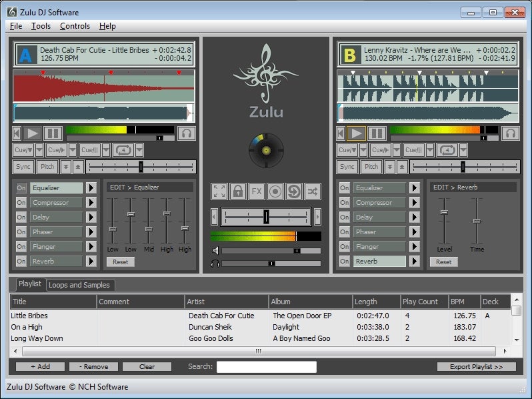Click the fullscreen expand icon in center

coord(219,192)
